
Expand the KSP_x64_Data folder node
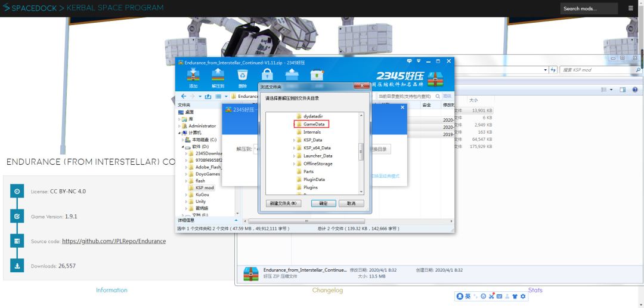(294, 147)
